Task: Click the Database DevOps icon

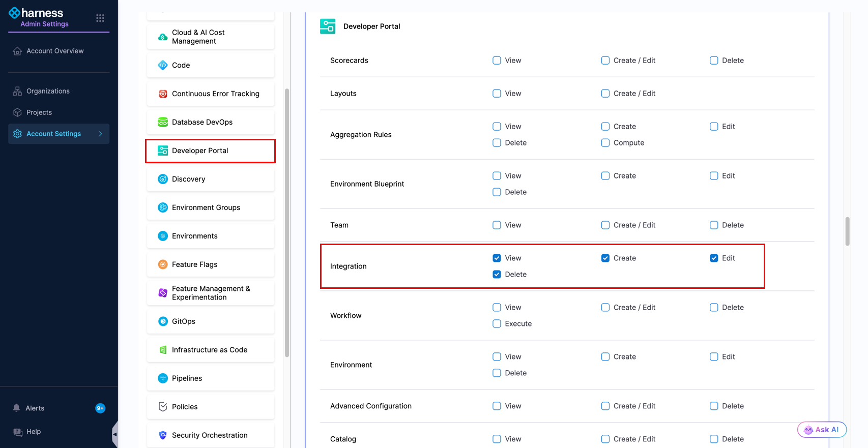Action: (163, 122)
